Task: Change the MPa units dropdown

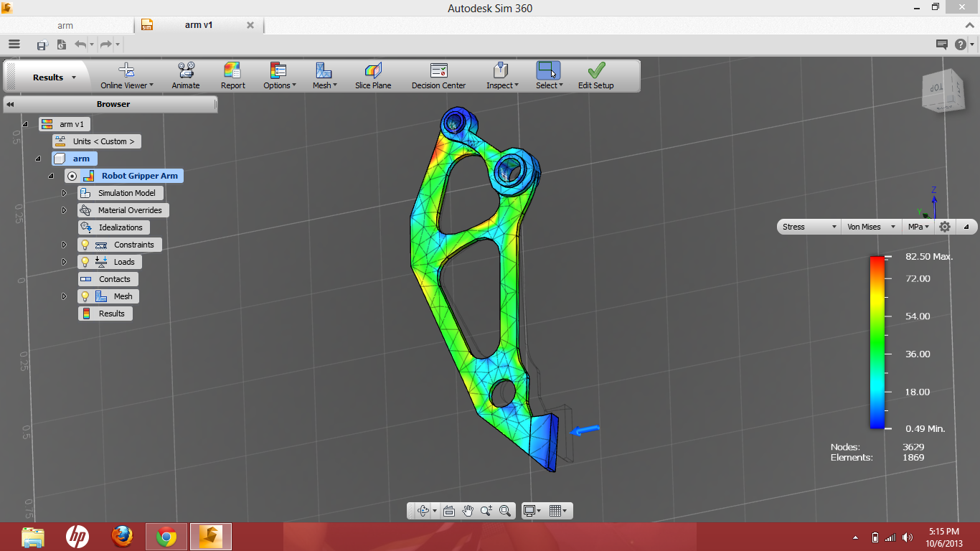Action: 918,227
